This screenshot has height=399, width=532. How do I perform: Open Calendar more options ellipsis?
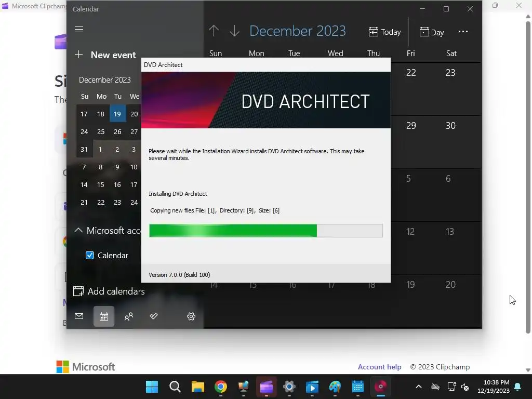point(463,32)
